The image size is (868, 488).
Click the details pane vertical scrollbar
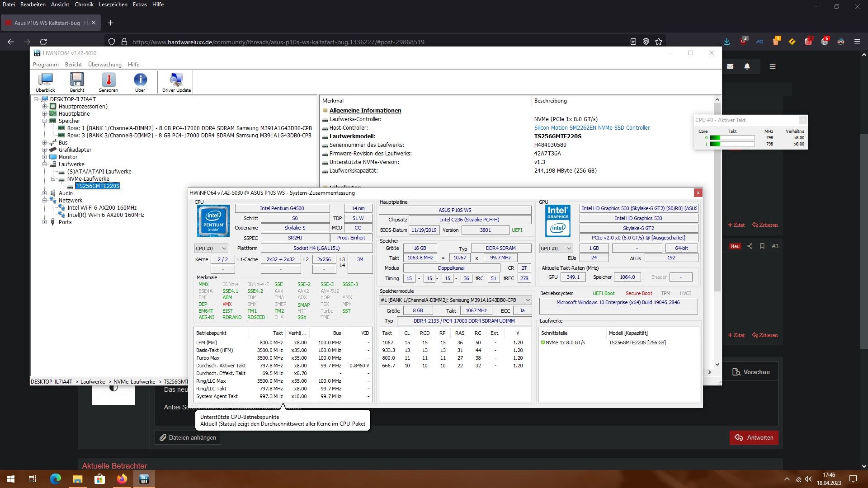pos(717,226)
